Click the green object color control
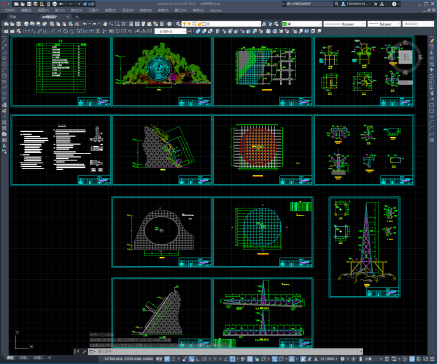 [x=302, y=24]
